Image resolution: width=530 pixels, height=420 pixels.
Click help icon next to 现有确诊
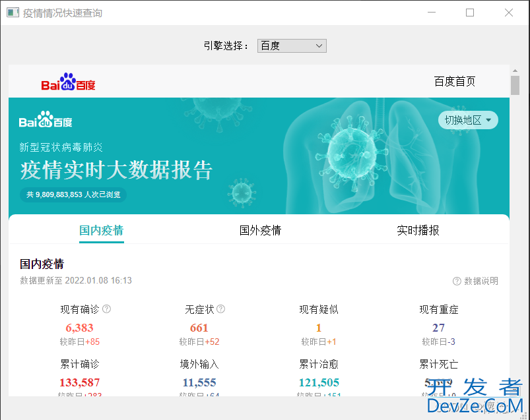[x=106, y=309]
